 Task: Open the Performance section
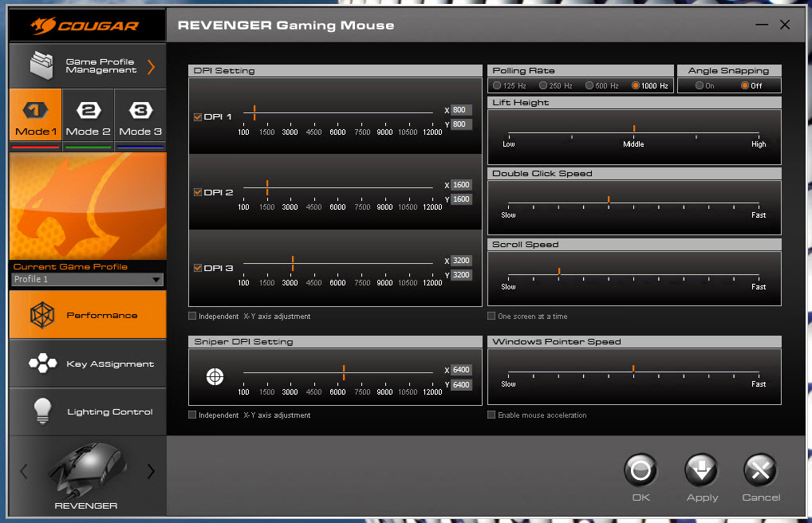(88, 315)
